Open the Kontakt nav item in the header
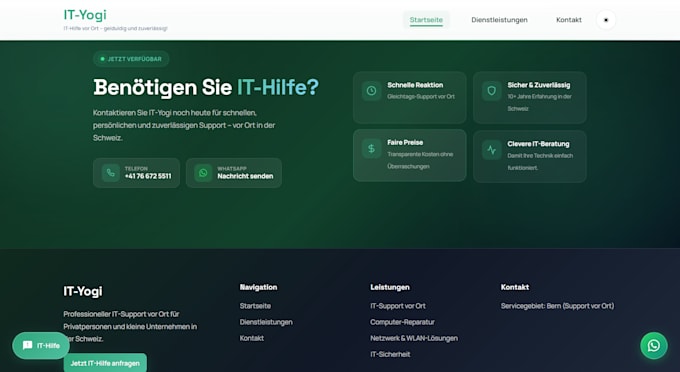 click(569, 20)
